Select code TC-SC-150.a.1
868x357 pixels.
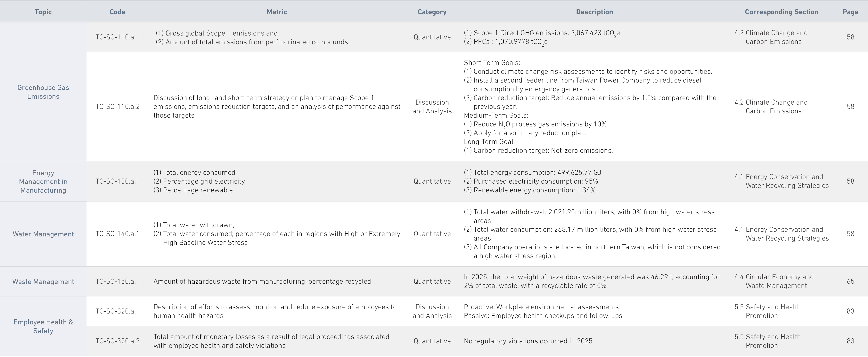tap(117, 282)
